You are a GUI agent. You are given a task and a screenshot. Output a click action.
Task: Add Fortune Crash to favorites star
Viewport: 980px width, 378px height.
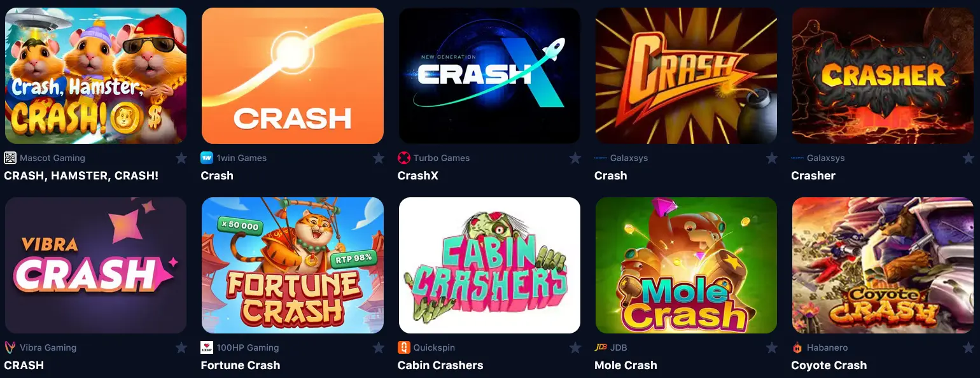[379, 347]
